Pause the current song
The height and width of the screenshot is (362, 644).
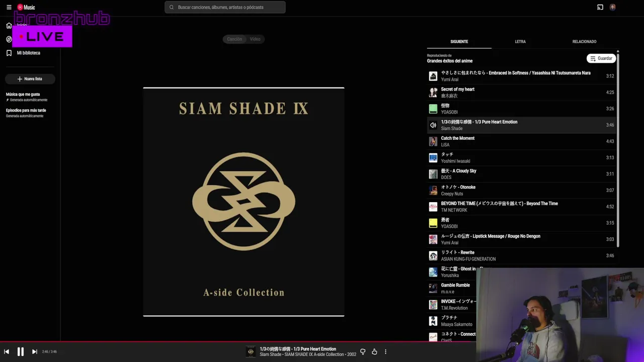[21, 352]
